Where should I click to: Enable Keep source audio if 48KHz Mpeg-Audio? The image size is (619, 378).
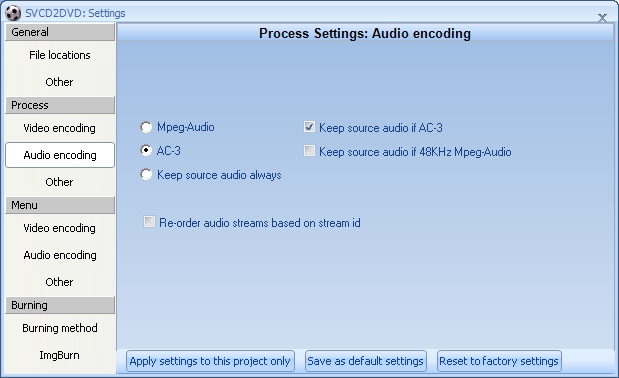coord(309,151)
